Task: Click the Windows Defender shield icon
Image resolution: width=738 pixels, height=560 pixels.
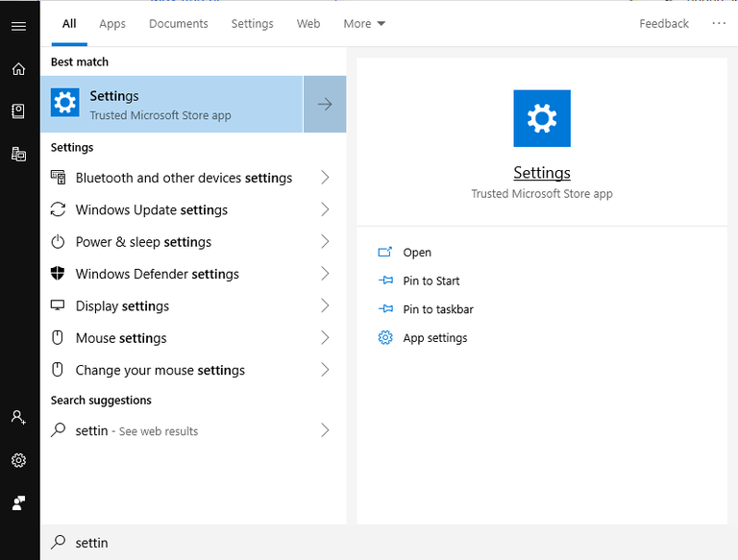Action: tap(58, 274)
